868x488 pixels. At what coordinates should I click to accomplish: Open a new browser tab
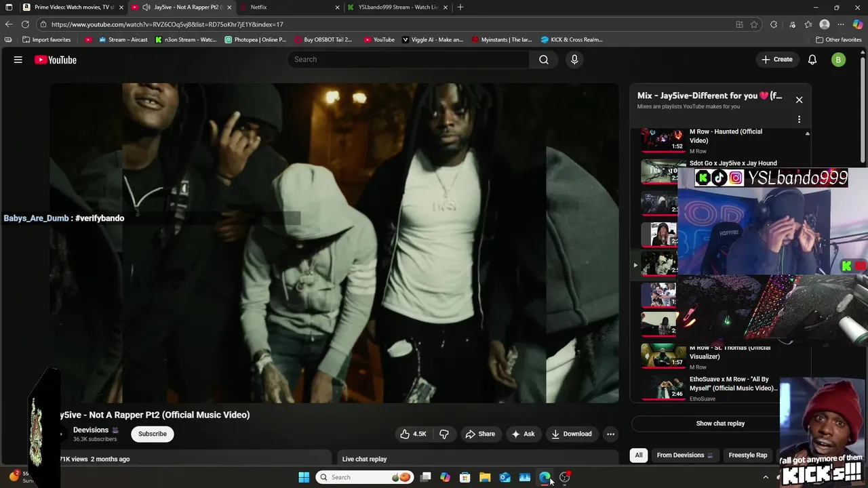point(460,7)
